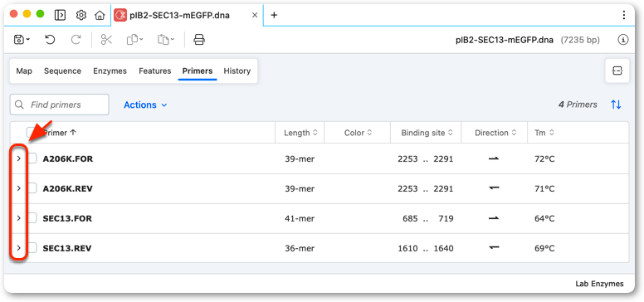
Task: Click binding site 1610 .. 1640
Action: coord(426,249)
